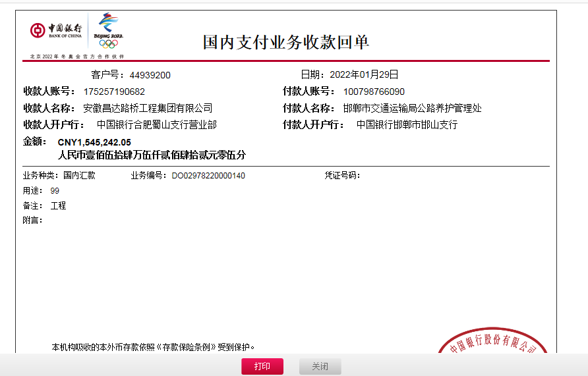The height and width of the screenshot is (376, 588).
Task: Select payee account number 175257190682
Action: coord(114,92)
